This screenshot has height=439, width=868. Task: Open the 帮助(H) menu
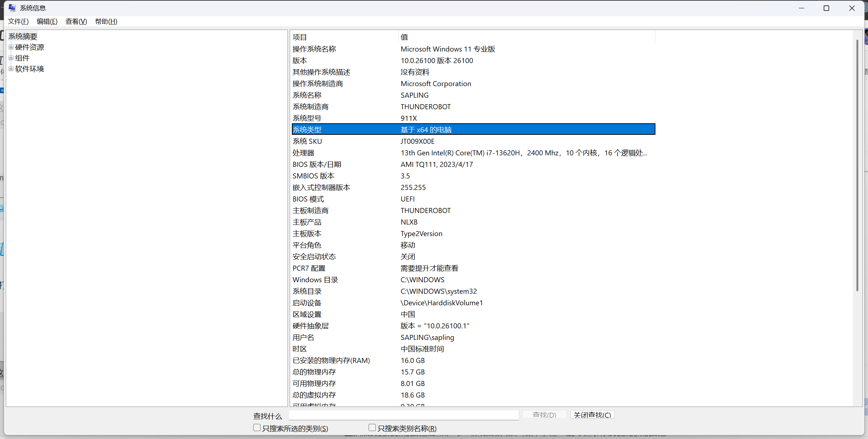106,22
